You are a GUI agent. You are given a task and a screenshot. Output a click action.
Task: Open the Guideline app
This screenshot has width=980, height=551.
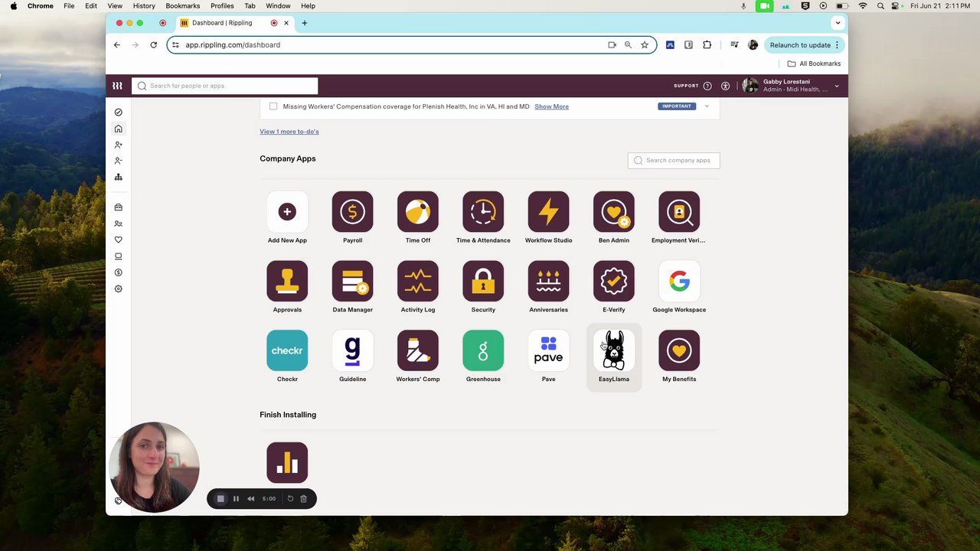point(352,350)
